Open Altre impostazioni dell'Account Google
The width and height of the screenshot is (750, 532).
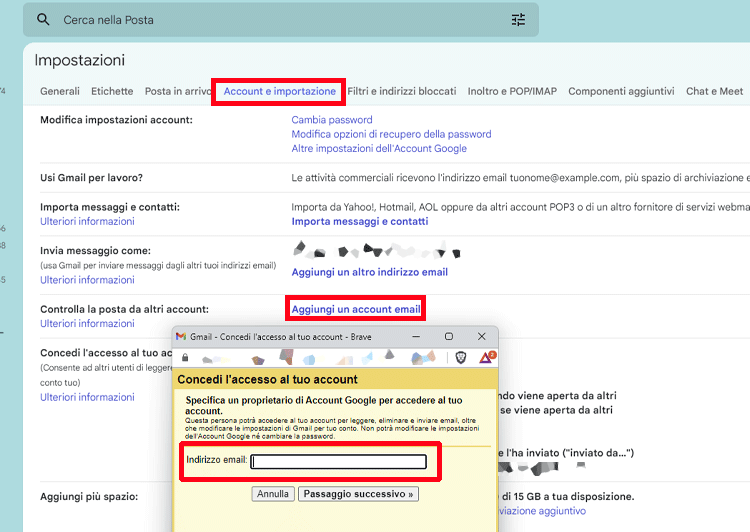click(379, 148)
